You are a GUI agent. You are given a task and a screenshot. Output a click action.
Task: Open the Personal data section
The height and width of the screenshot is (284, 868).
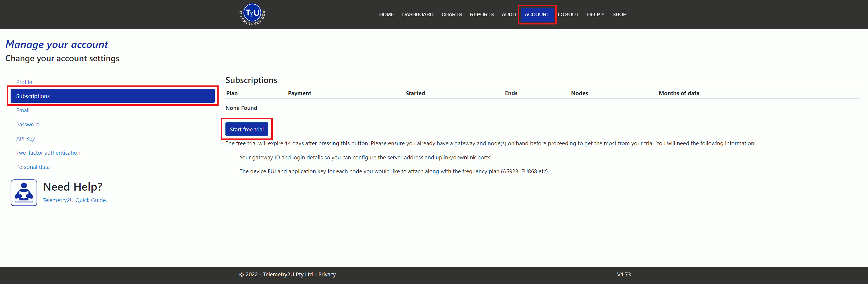point(33,167)
